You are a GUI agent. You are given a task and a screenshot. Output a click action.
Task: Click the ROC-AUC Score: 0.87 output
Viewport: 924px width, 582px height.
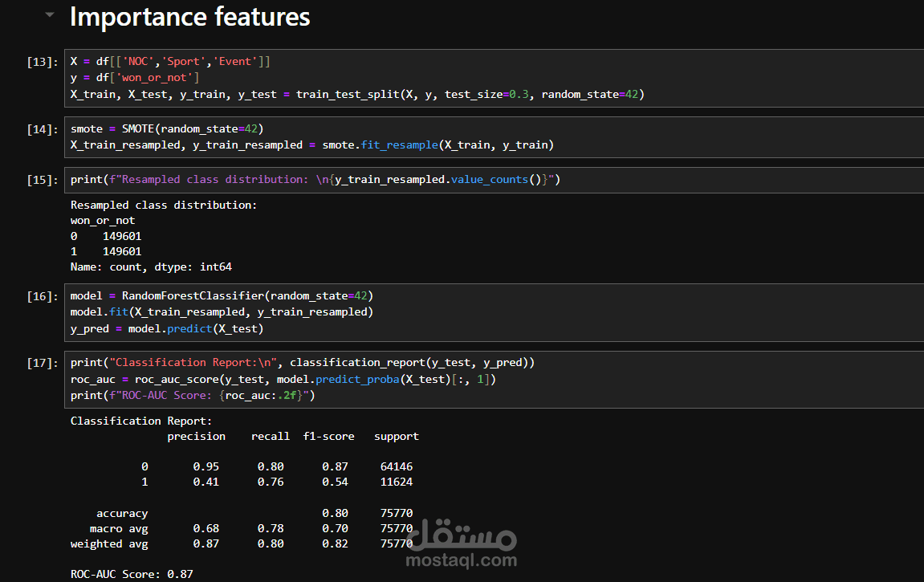click(132, 574)
